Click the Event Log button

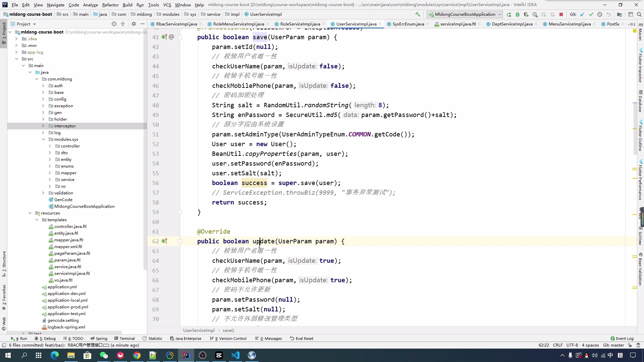click(x=622, y=339)
